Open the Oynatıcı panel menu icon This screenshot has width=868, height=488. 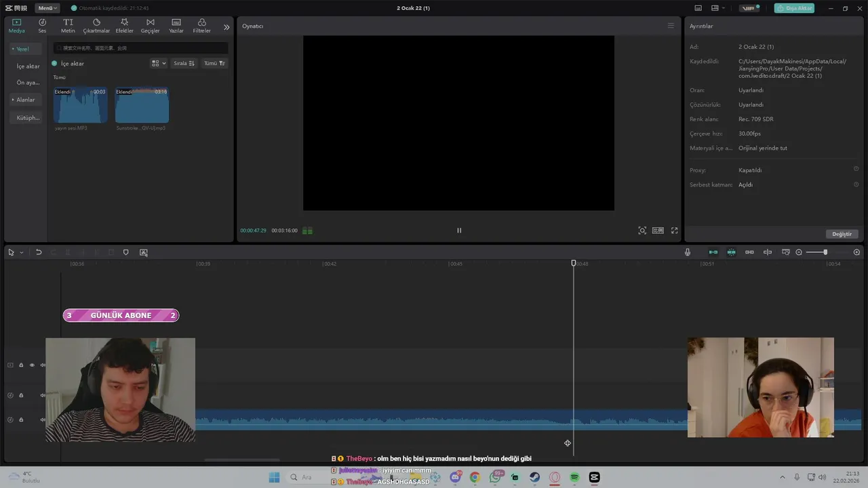[x=671, y=26]
